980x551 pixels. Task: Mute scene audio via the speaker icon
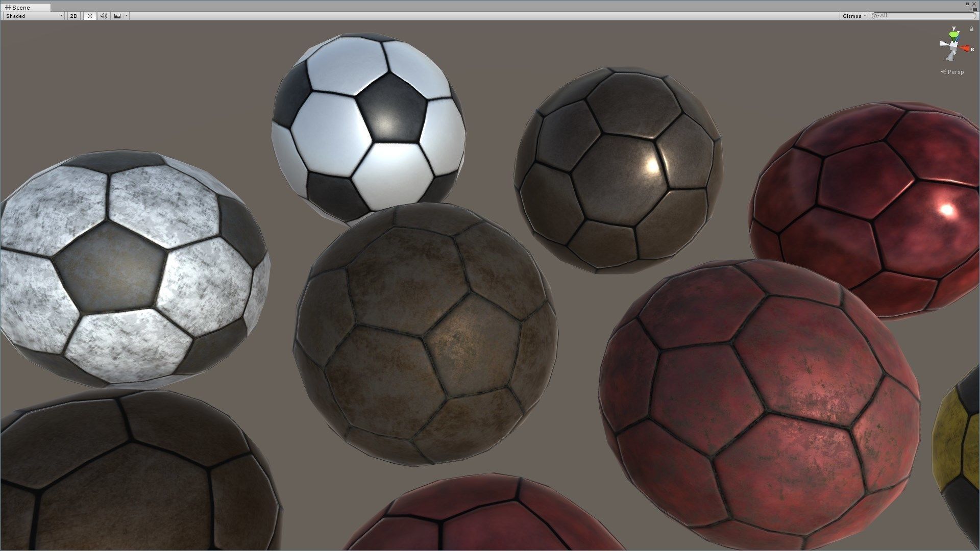pos(104,16)
